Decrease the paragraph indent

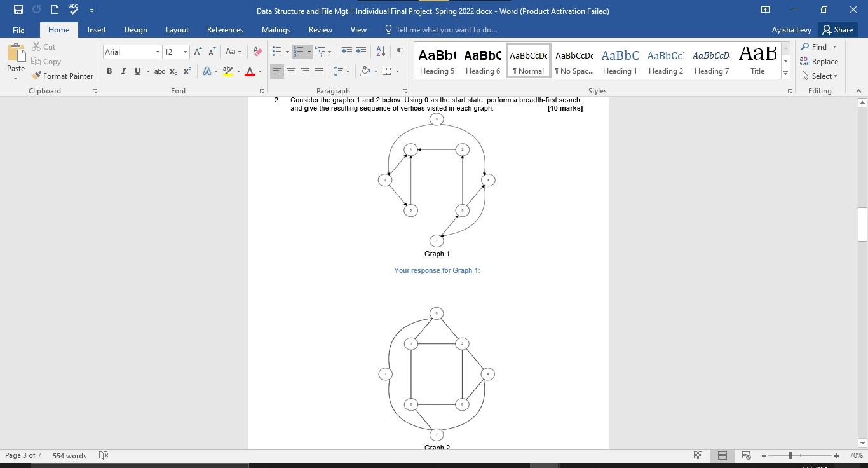click(346, 52)
